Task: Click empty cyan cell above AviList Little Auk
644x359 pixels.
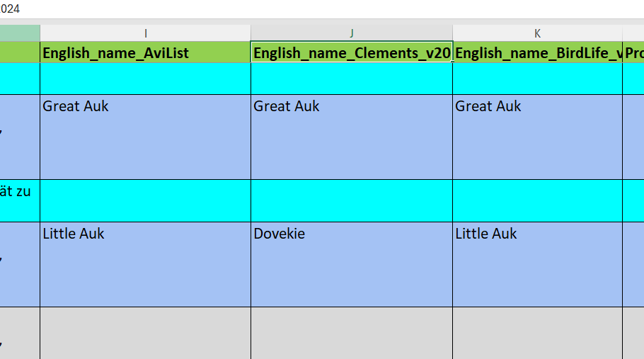Action: (145, 200)
